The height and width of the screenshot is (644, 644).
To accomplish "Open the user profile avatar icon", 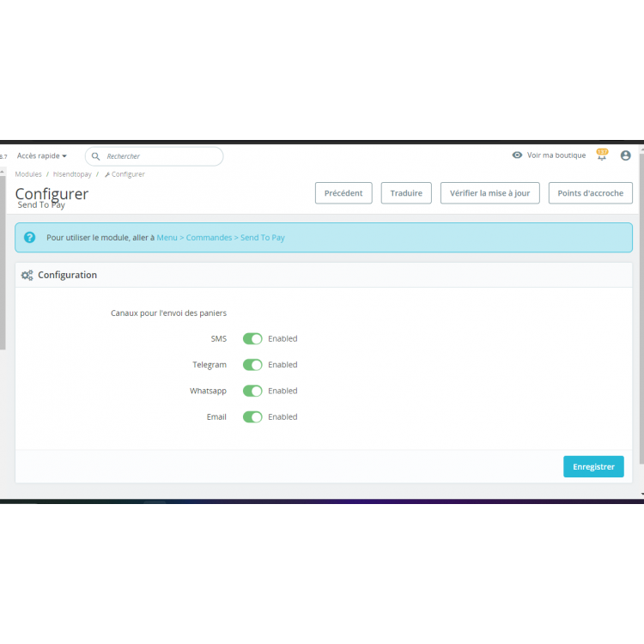I will 625,155.
